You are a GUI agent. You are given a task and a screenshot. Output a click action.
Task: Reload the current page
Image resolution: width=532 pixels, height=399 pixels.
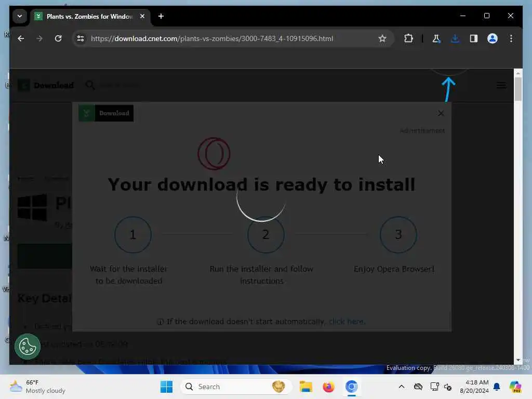pyautogui.click(x=58, y=38)
